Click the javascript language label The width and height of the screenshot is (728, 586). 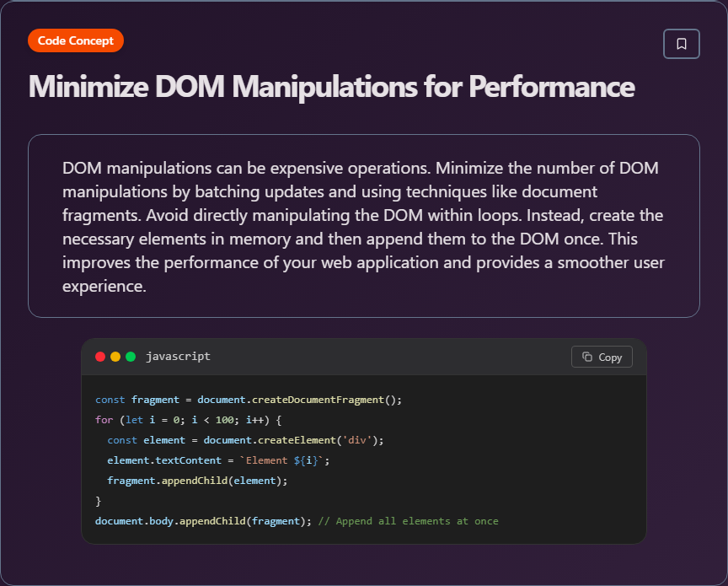(x=178, y=356)
